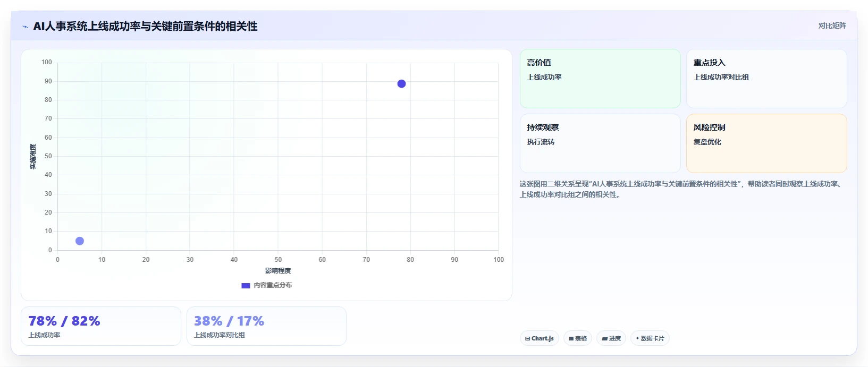Click 上线成功率对比组 label under 38% / 17%
The height and width of the screenshot is (367, 868).
pos(220,335)
